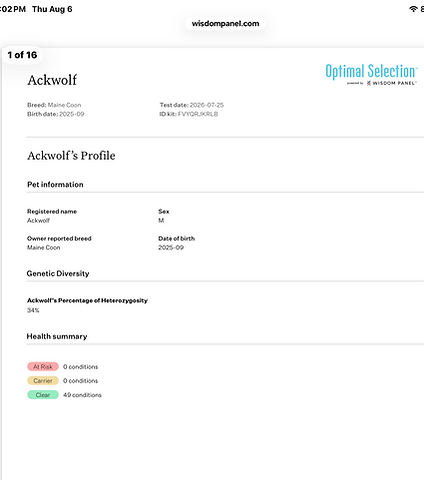Click the Pet information section header

tap(55, 184)
